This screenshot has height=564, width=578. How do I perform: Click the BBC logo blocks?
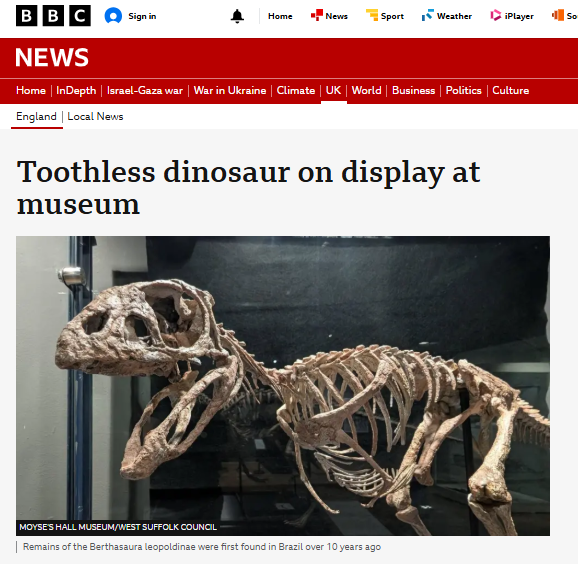coord(53,16)
